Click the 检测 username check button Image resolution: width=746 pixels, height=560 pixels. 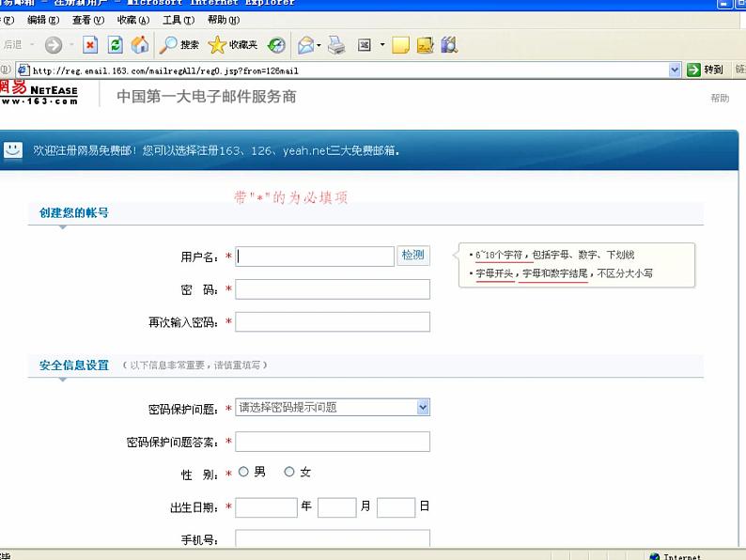click(x=413, y=255)
